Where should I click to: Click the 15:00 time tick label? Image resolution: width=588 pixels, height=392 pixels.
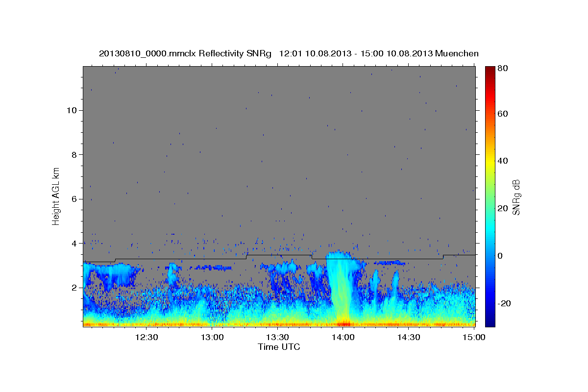click(474, 337)
